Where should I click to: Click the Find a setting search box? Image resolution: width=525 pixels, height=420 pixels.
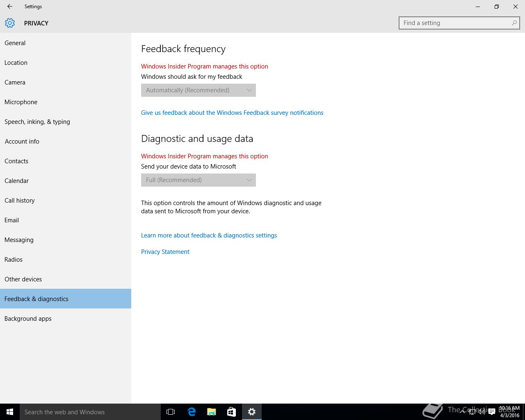pos(459,23)
